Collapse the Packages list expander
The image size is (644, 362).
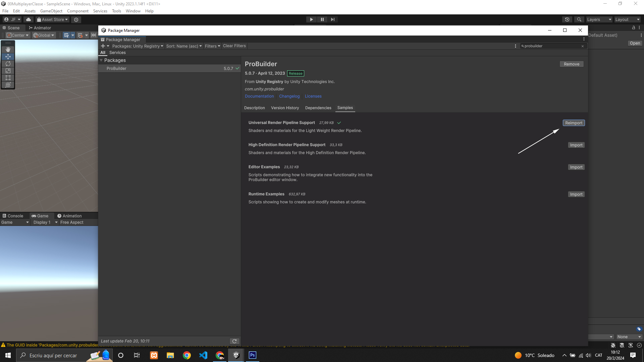tap(101, 60)
